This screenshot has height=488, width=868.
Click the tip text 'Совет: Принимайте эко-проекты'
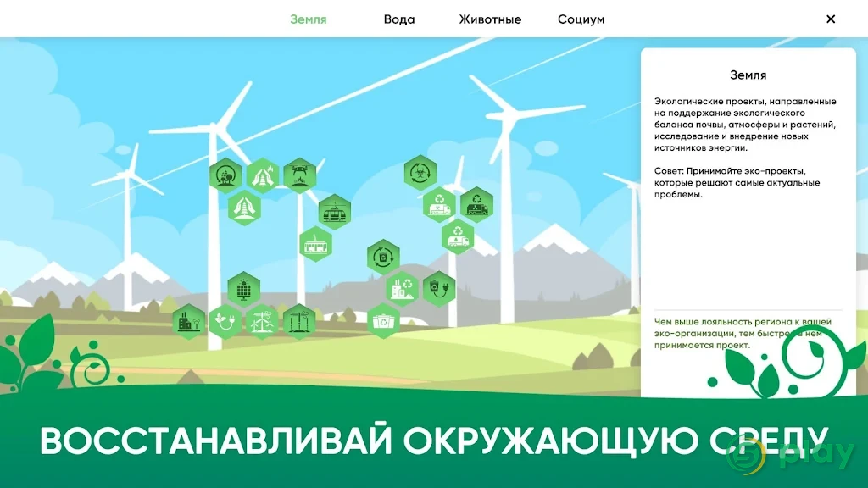(x=737, y=183)
